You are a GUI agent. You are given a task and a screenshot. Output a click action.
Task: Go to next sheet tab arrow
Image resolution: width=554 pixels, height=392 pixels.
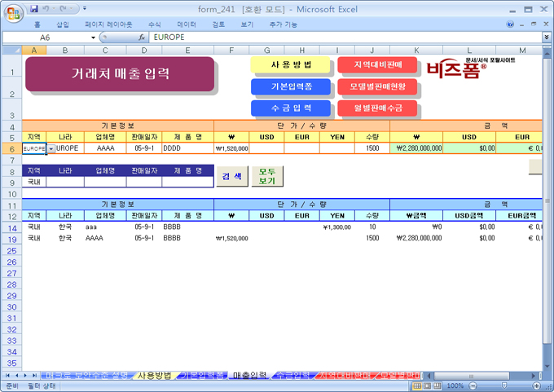click(27, 376)
